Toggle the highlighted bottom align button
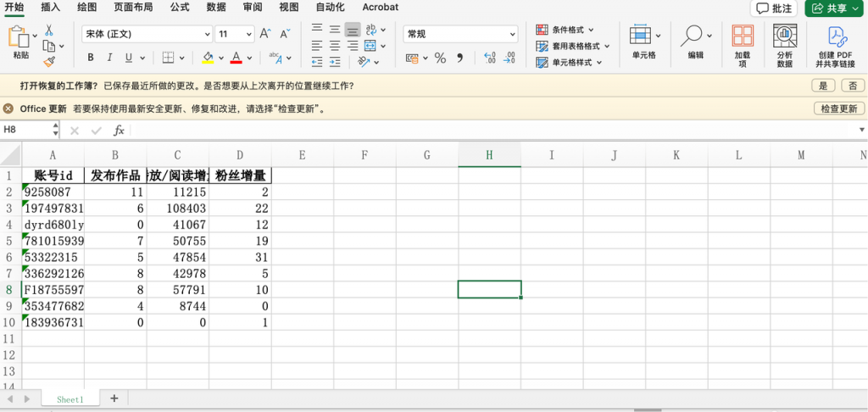 tap(353, 30)
